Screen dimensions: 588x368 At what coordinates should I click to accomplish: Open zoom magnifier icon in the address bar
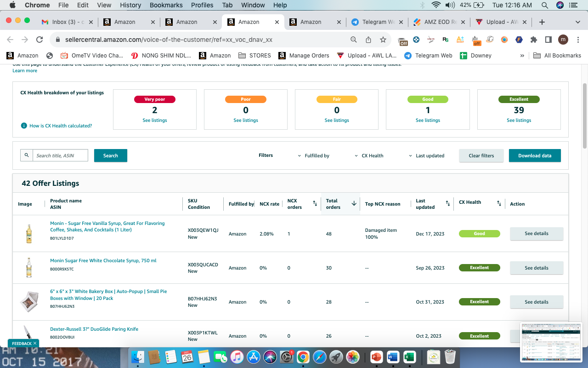click(353, 40)
